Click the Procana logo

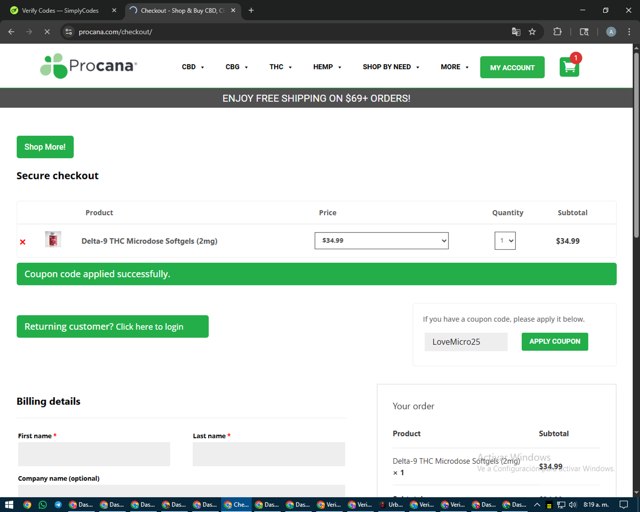pyautogui.click(x=89, y=66)
